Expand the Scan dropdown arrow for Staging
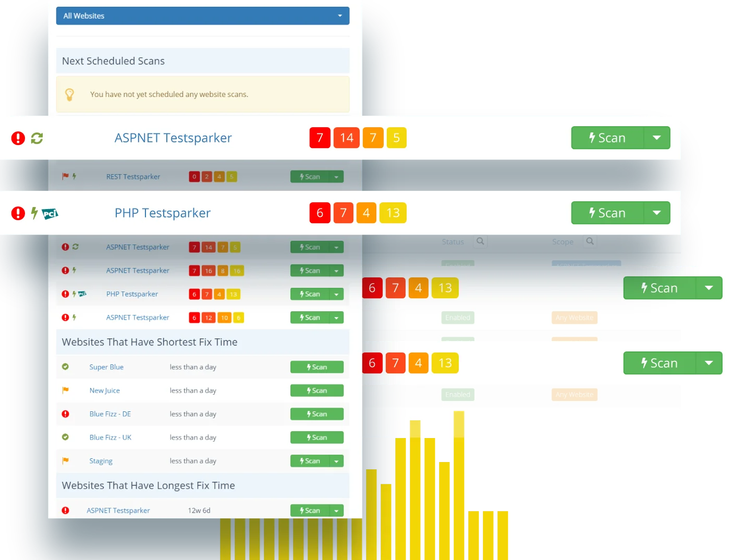Screen dimensions: 733x560 (336, 461)
